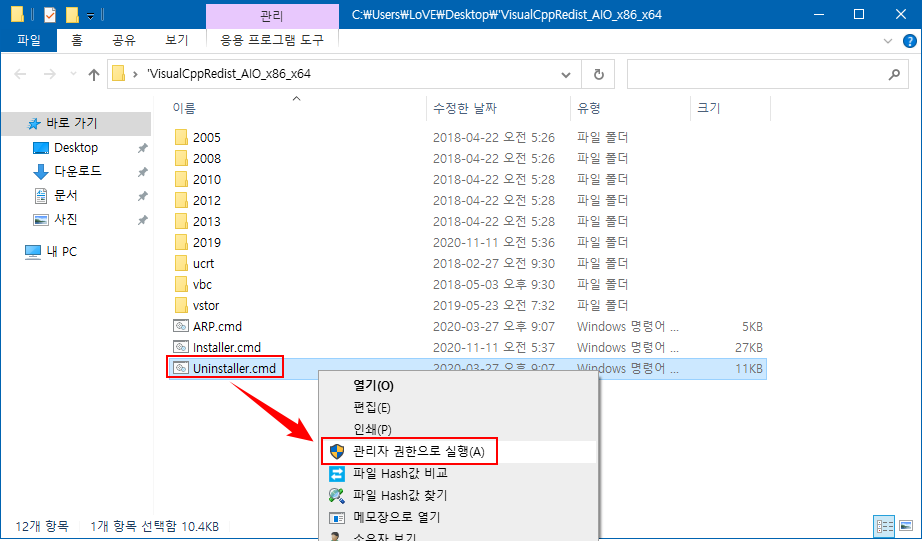922x541 pixels.
Task: Click the Installer.cmd file icon
Action: [x=181, y=347]
